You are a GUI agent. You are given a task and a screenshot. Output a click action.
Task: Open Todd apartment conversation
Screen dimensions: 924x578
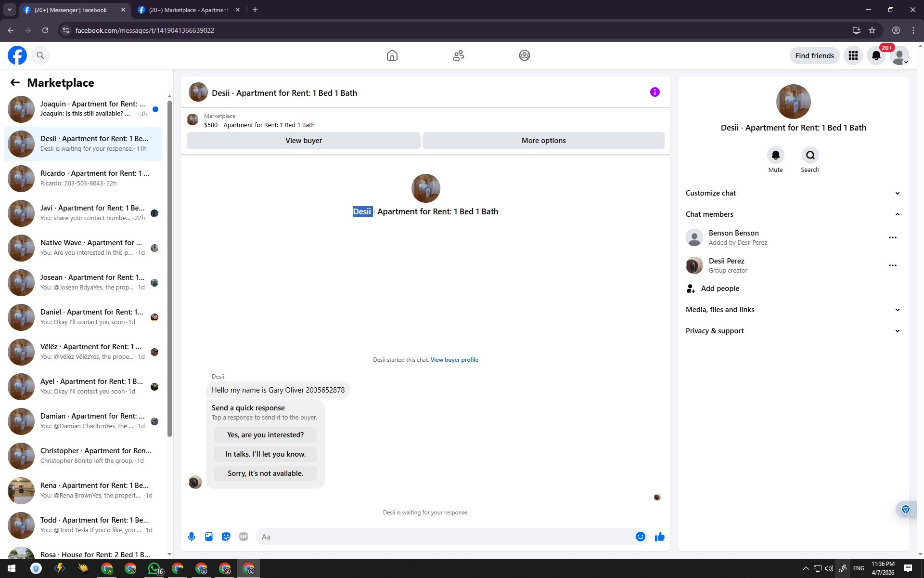(x=83, y=525)
